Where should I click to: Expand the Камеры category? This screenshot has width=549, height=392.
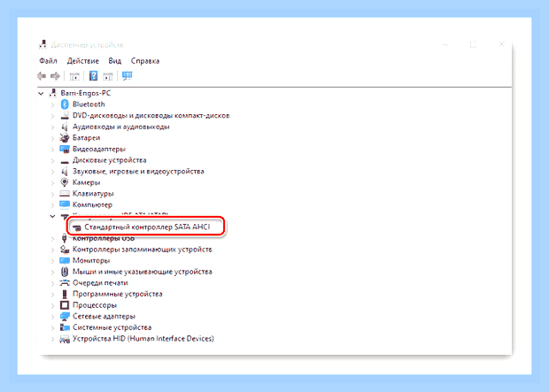pyautogui.click(x=52, y=183)
